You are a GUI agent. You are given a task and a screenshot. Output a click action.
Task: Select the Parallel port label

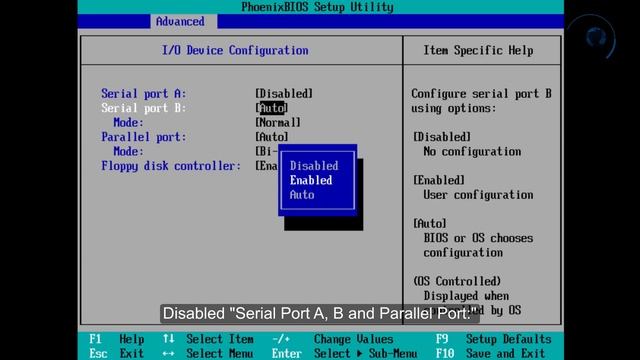144,137
